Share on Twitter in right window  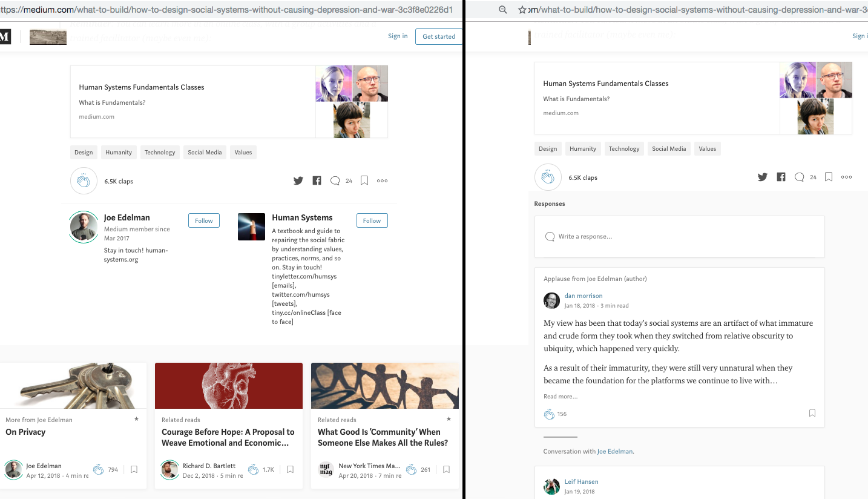(763, 177)
